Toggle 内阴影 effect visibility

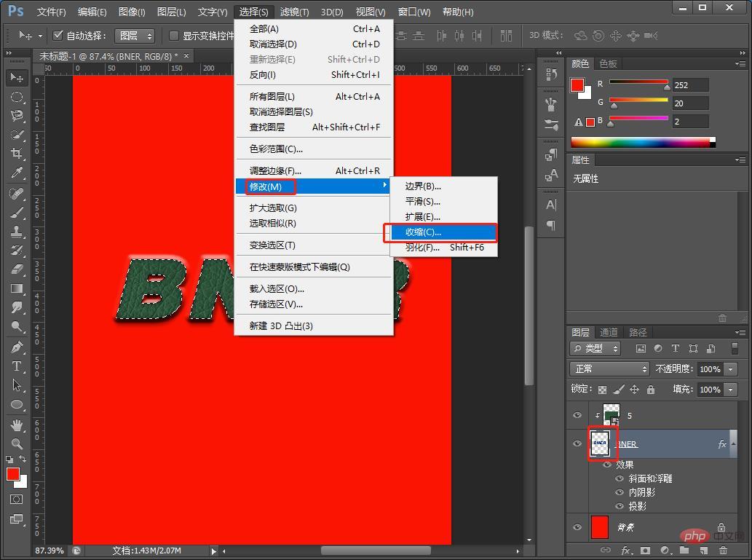[620, 492]
